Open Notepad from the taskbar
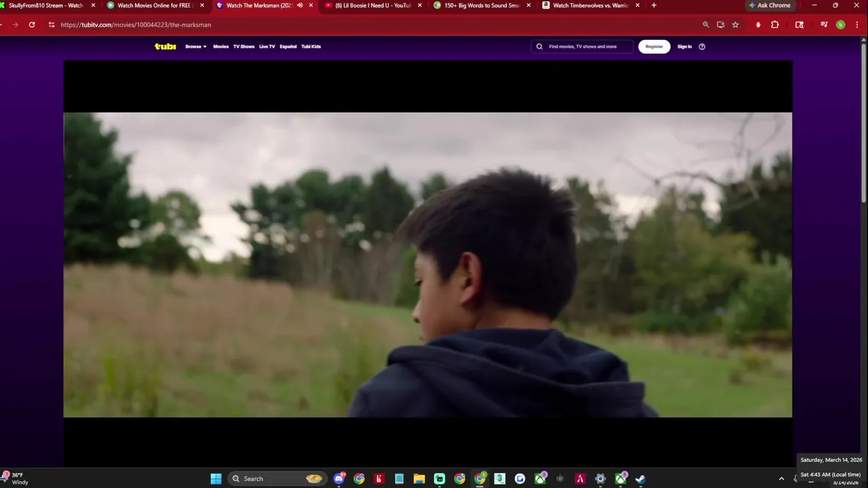Screen dimensions: 868x488 399,479
